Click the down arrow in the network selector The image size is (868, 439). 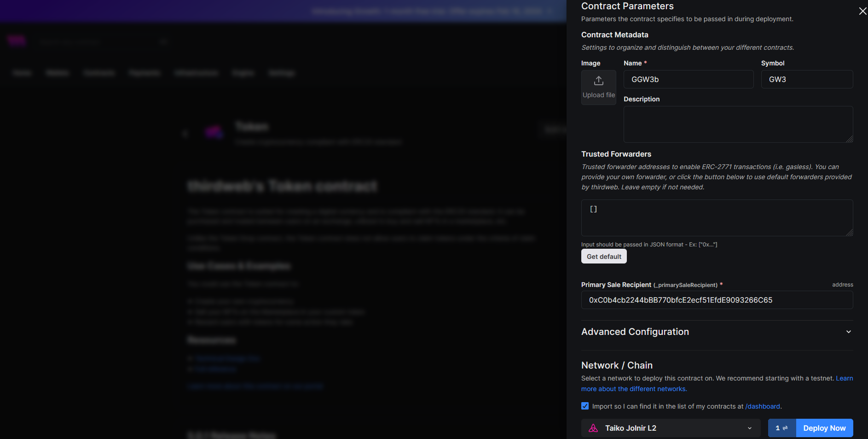click(750, 428)
